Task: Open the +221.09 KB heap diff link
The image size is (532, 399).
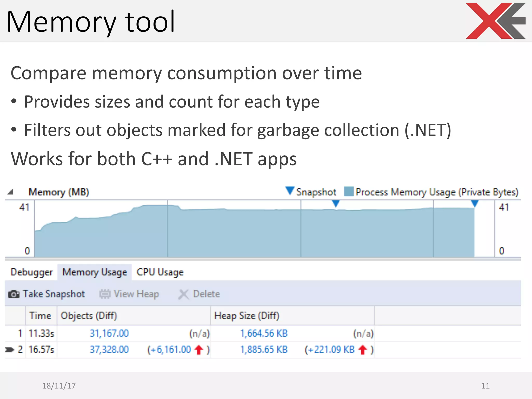Action: point(332,350)
